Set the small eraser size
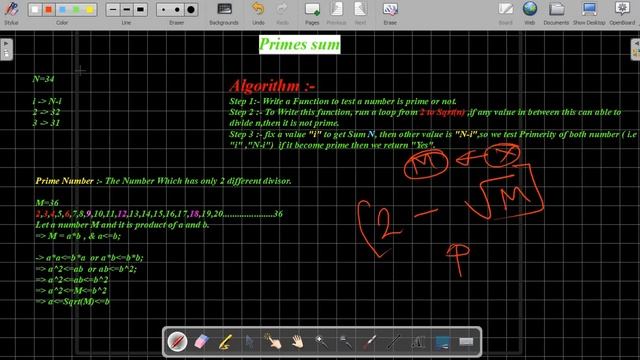Image resolution: width=640 pixels, height=360 pixels. pos(164,9)
